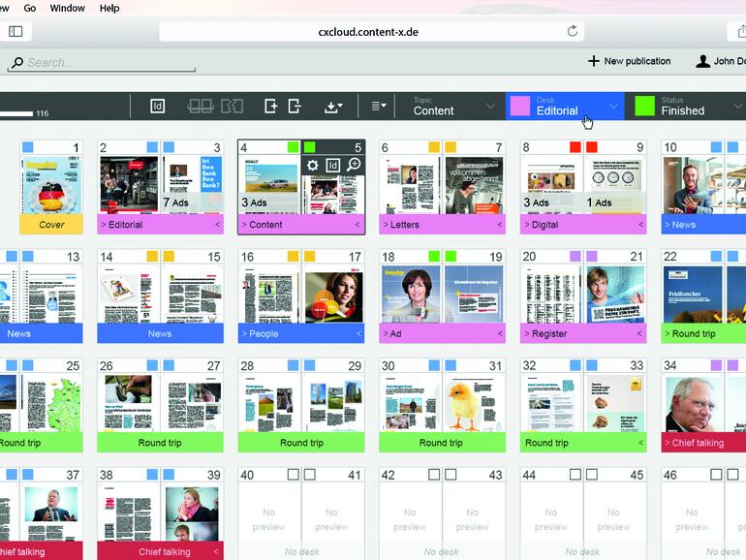This screenshot has width=746, height=560.
Task: Click the browser sidebar toggle icon
Action: click(16, 31)
